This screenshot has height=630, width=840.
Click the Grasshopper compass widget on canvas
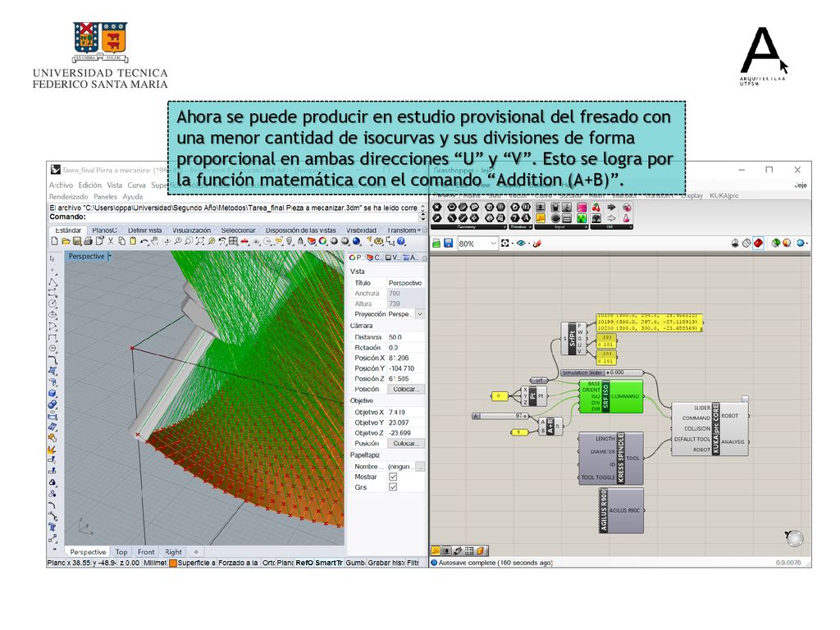click(x=794, y=537)
